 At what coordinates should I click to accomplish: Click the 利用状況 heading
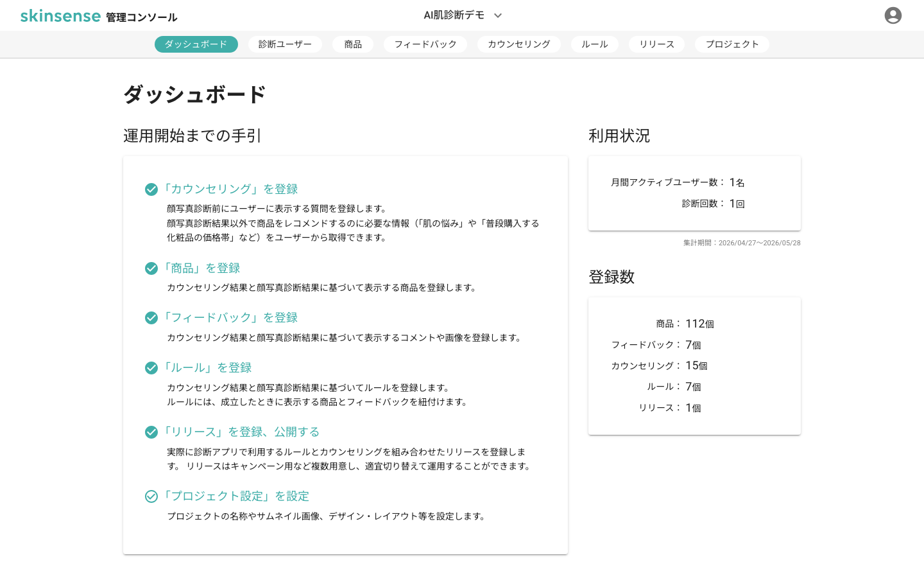click(619, 136)
